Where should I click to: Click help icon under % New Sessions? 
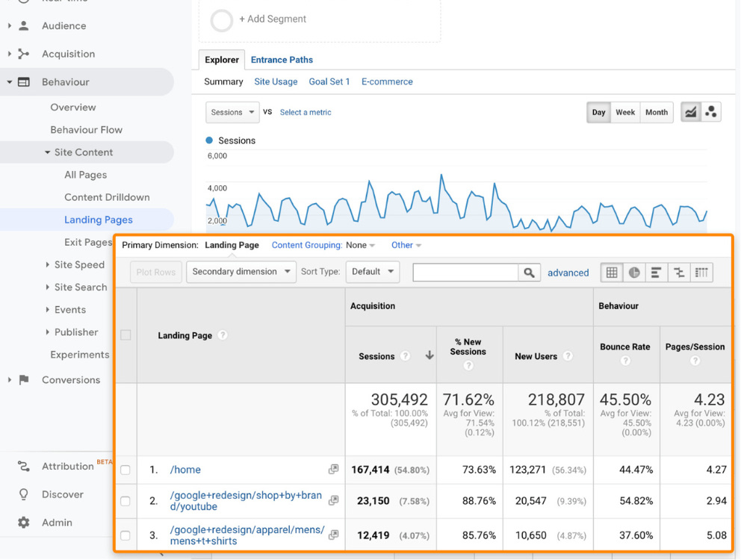468,365
